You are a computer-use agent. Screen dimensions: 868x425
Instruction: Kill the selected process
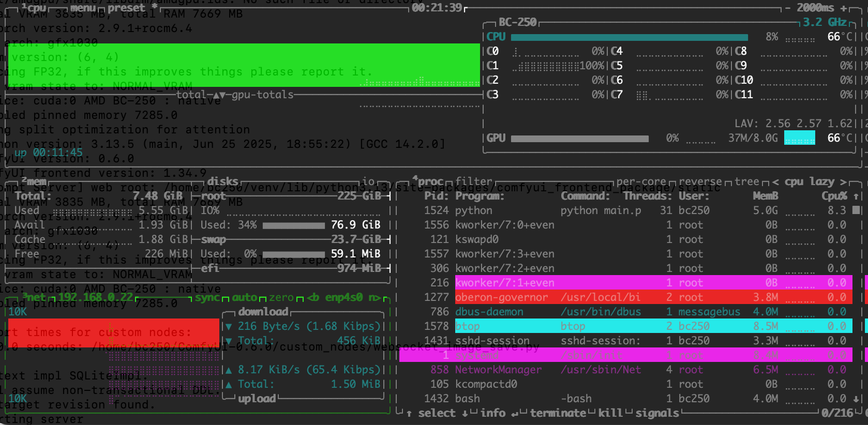pos(610,413)
